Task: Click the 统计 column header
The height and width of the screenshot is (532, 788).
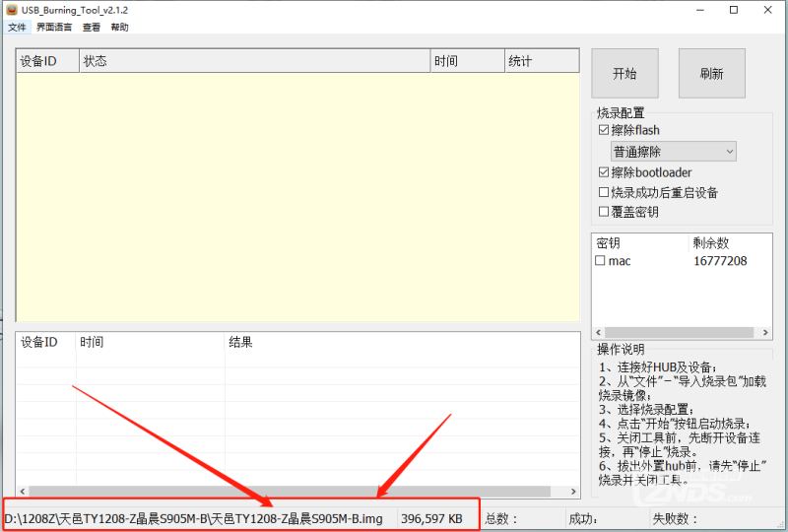Action: (542, 61)
